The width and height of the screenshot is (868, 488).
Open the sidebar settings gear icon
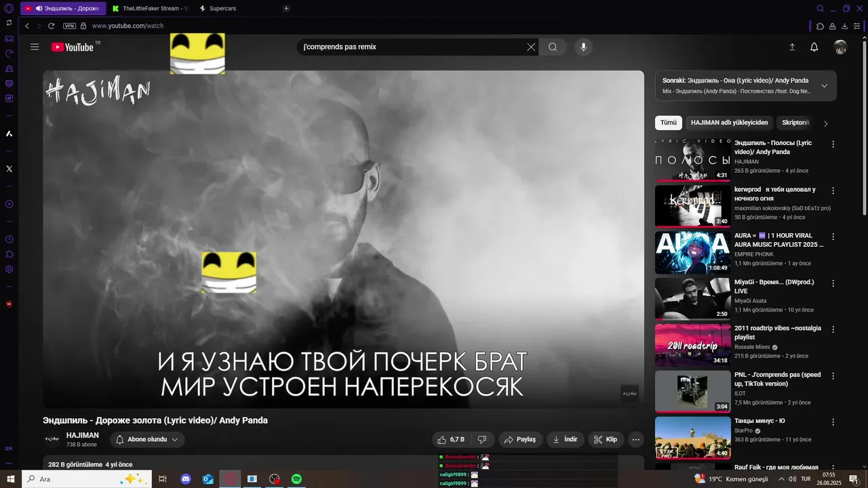click(x=9, y=269)
